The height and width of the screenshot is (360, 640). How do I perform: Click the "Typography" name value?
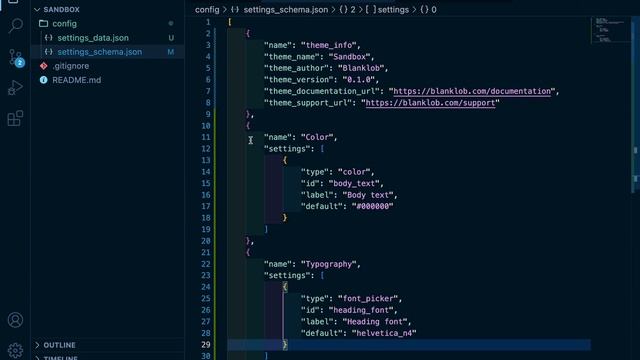click(x=329, y=264)
